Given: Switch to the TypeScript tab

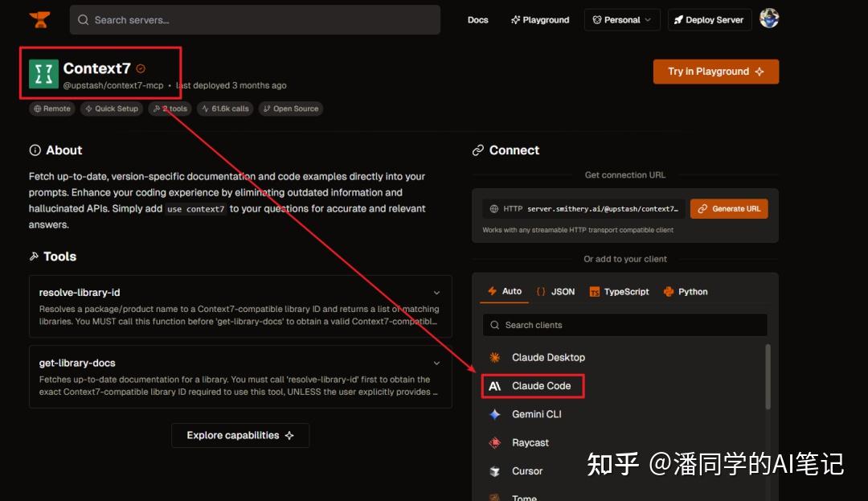Looking at the screenshot, I should 620,291.
